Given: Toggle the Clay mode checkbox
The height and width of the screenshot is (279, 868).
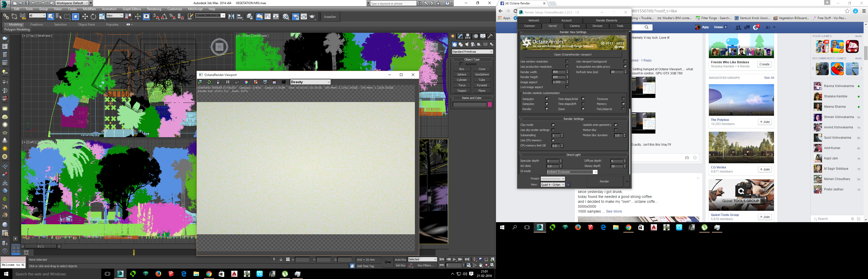Looking at the screenshot, I should click(x=553, y=125).
